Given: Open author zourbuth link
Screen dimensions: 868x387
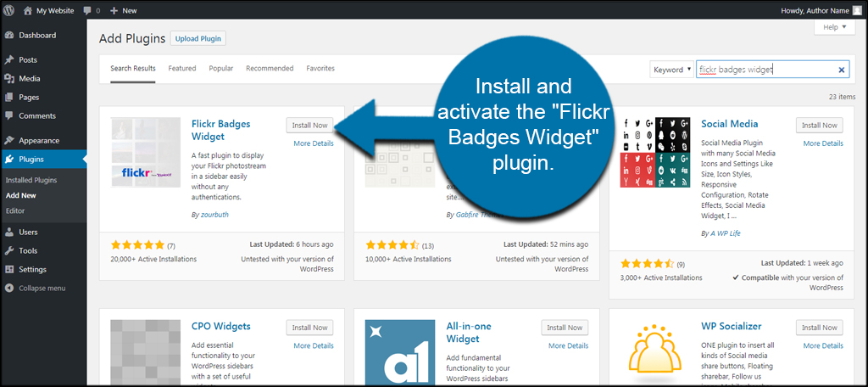Looking at the screenshot, I should 213,215.
